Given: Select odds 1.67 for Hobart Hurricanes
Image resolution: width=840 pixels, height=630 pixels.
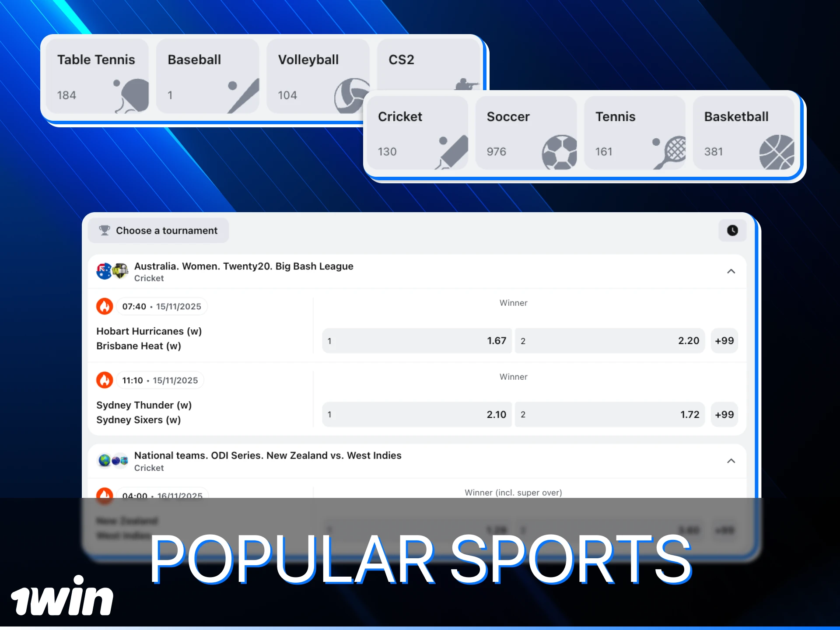Looking at the screenshot, I should [416, 341].
